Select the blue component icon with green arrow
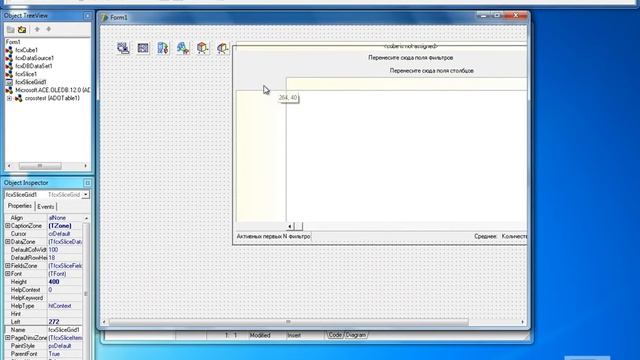640x360 pixels. tap(163, 48)
